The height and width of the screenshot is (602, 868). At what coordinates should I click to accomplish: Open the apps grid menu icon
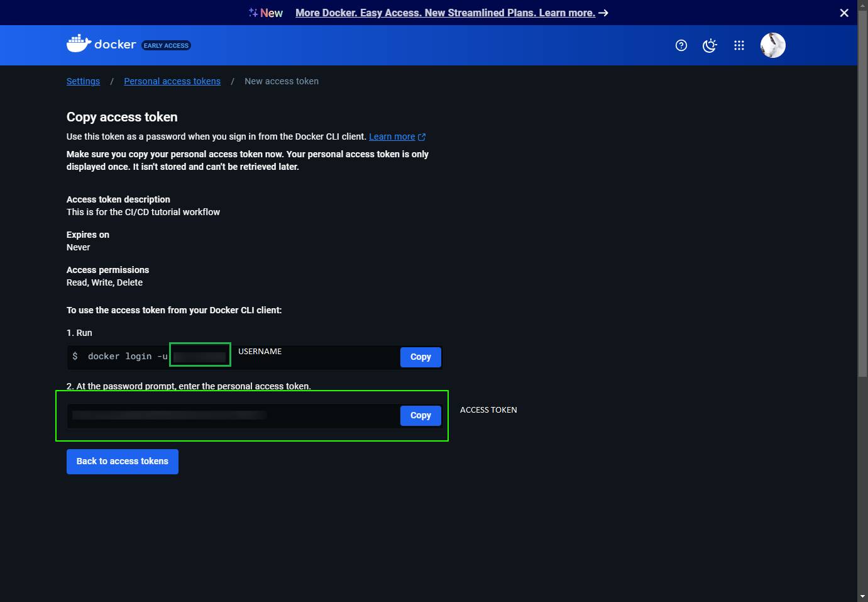(739, 45)
